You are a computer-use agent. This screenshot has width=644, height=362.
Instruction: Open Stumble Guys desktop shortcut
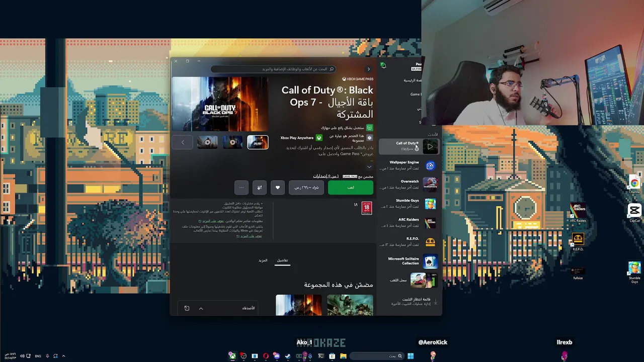[634, 272]
